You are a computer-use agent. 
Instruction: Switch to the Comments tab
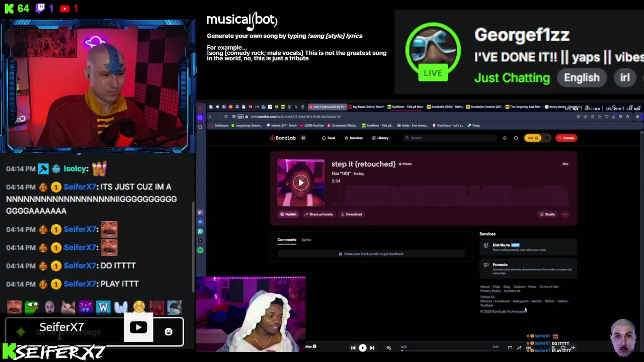pyautogui.click(x=287, y=240)
